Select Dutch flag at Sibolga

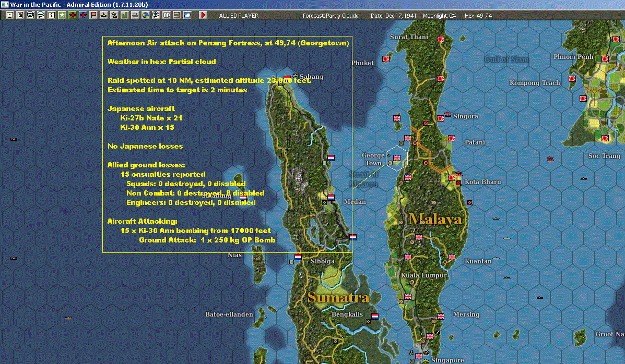coord(298,257)
